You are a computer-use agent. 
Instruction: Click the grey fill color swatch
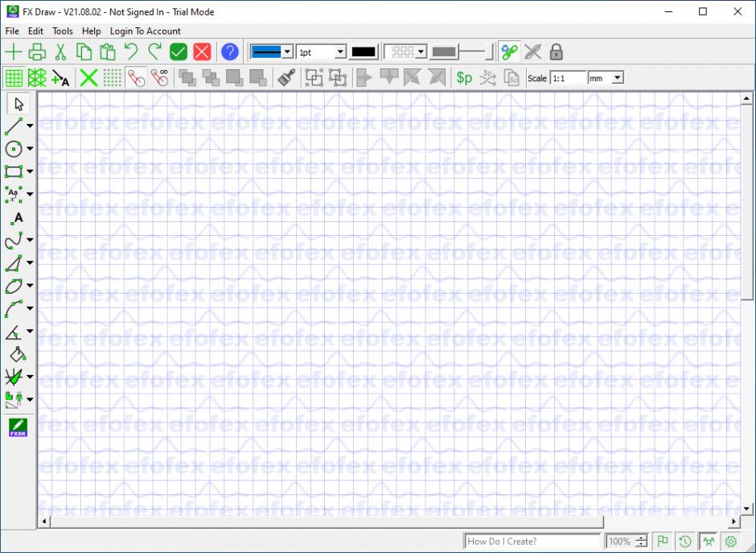[444, 52]
